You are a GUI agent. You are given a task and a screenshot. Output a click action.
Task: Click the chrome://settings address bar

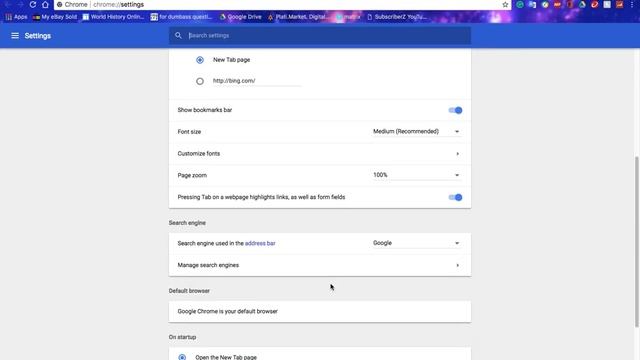tap(282, 4)
